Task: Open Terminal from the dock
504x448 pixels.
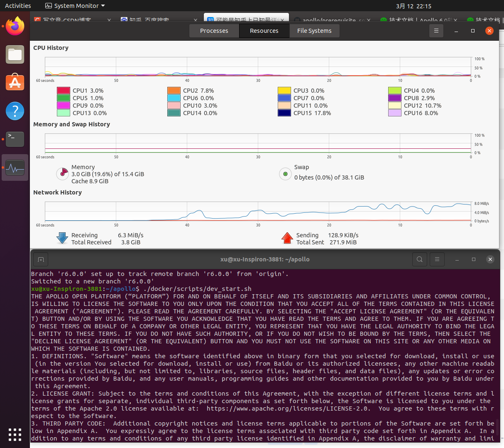Action: click(x=15, y=139)
